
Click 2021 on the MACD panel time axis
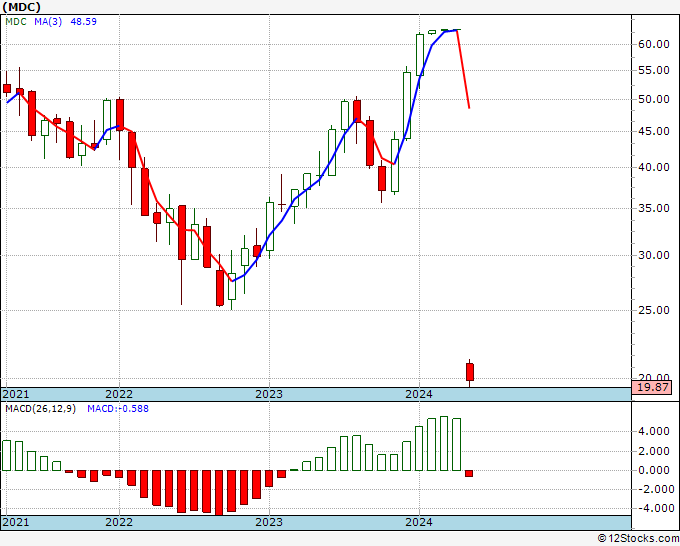16,522
